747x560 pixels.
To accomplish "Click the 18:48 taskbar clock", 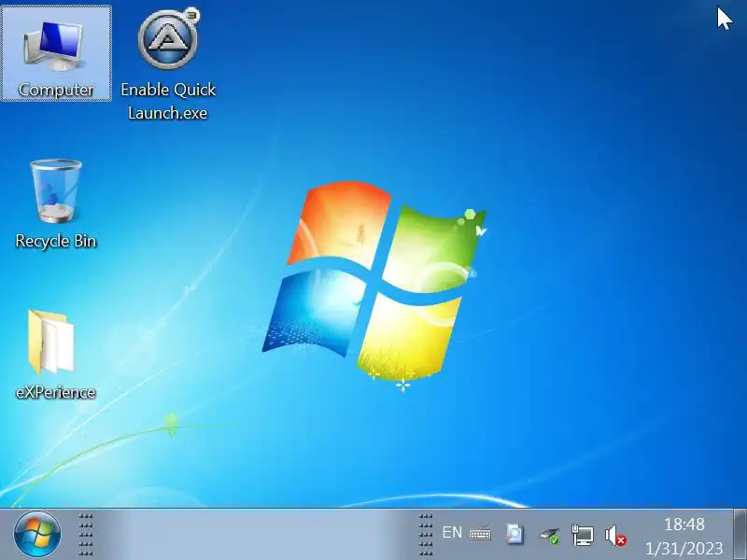I will tap(684, 525).
